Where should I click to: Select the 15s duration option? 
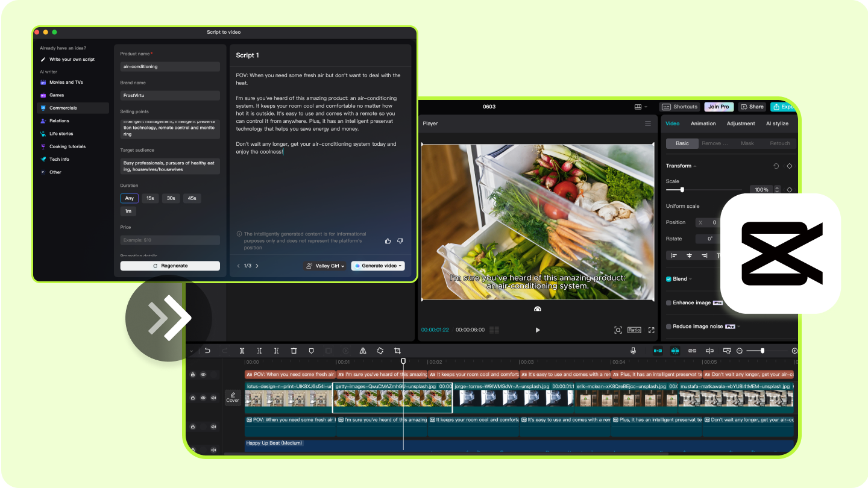coord(150,198)
